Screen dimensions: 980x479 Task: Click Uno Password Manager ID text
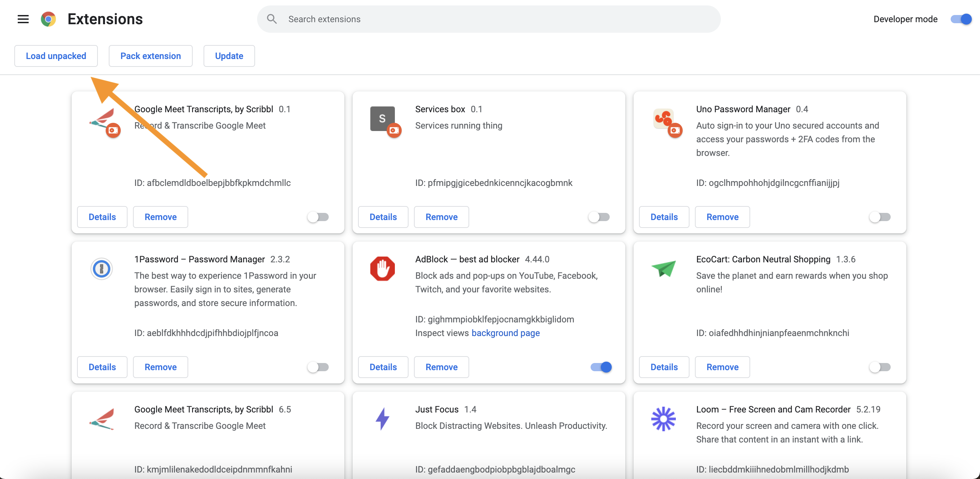click(768, 183)
